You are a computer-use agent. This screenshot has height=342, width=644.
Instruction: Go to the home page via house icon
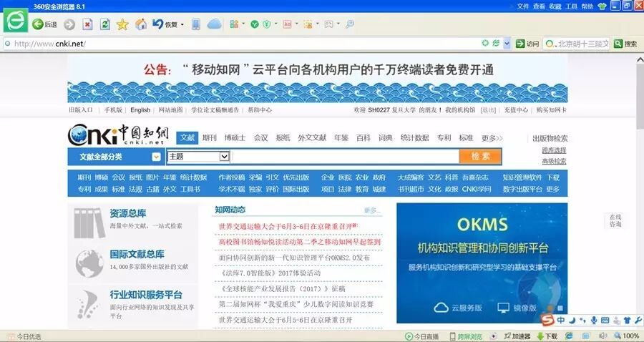tap(141, 24)
